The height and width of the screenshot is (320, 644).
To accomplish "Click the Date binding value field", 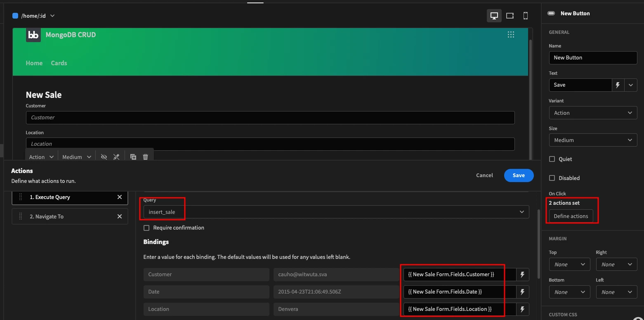I will pyautogui.click(x=460, y=292).
